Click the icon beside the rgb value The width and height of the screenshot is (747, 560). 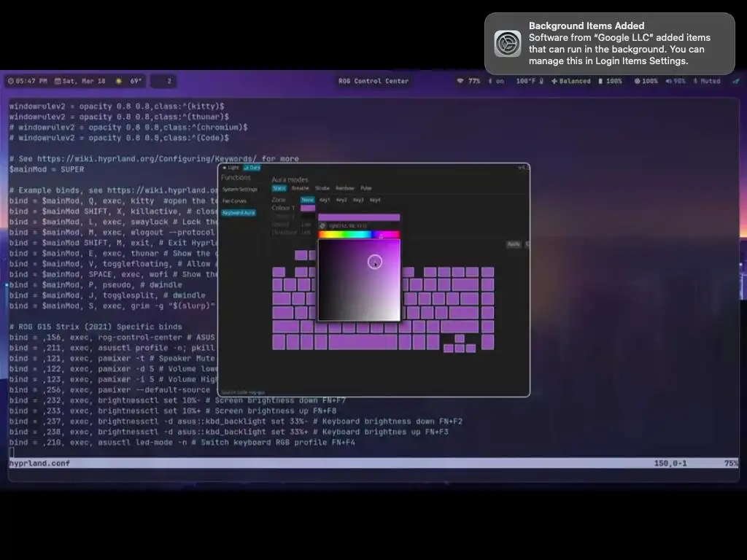coord(322,226)
